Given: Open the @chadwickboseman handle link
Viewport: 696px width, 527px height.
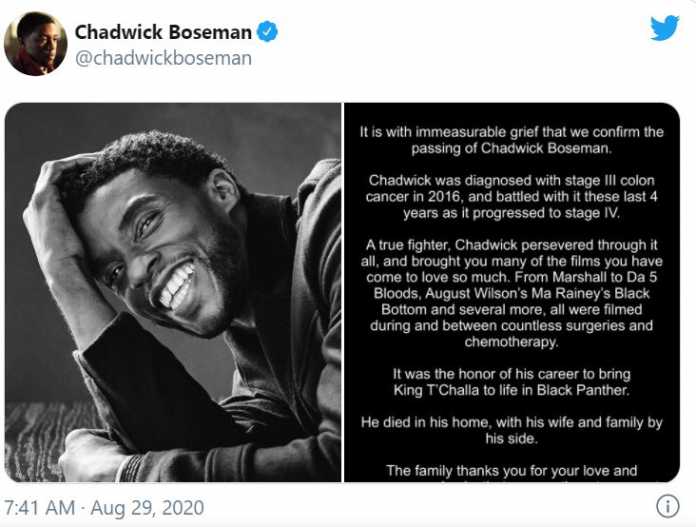Looking at the screenshot, I should (x=163, y=58).
